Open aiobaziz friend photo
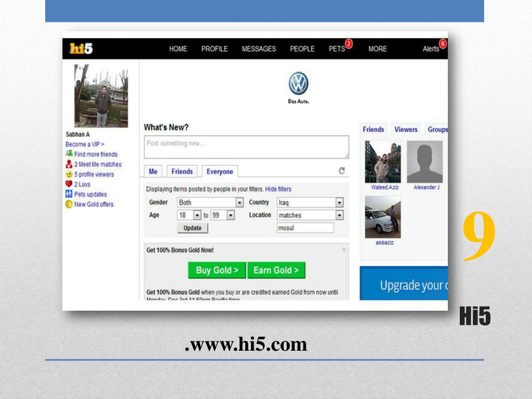The width and height of the screenshot is (532, 399). [x=383, y=217]
